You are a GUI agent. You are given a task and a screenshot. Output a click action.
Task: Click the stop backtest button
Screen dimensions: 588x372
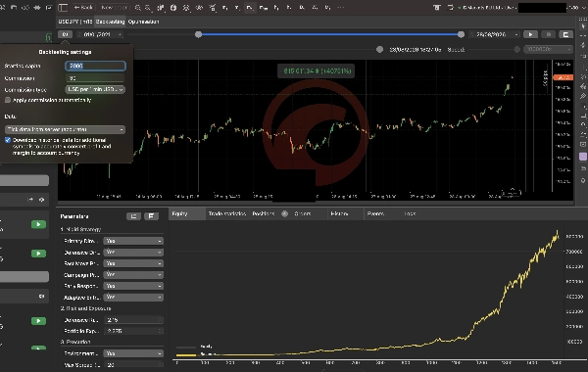(x=548, y=34)
